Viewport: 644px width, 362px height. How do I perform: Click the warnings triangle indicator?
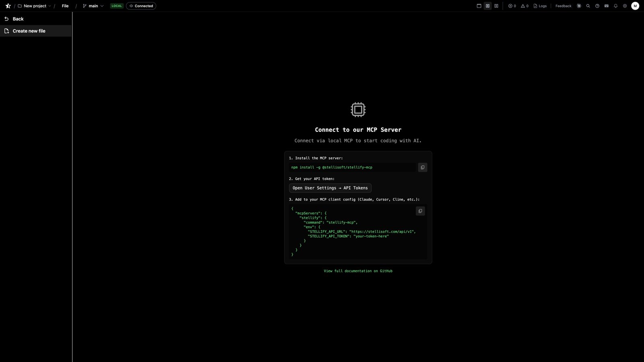[x=524, y=6]
